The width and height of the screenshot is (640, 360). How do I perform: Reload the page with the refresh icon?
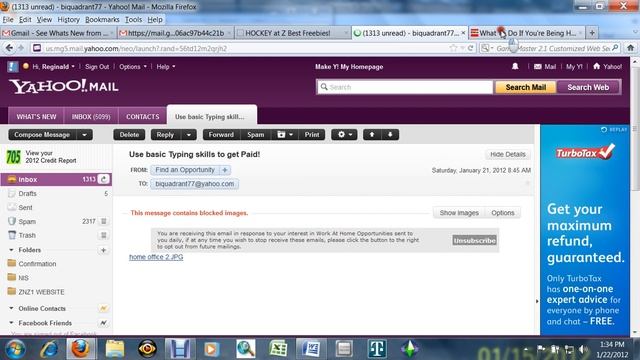pyautogui.click(x=470, y=48)
